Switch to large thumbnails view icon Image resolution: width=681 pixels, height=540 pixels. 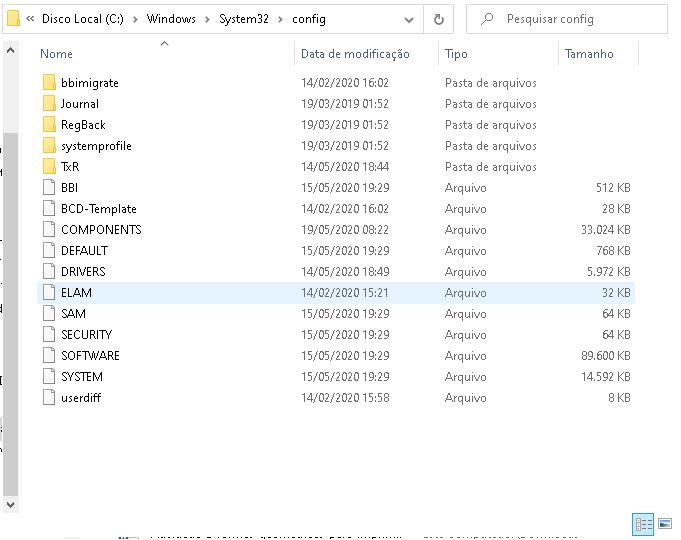pyautogui.click(x=665, y=523)
